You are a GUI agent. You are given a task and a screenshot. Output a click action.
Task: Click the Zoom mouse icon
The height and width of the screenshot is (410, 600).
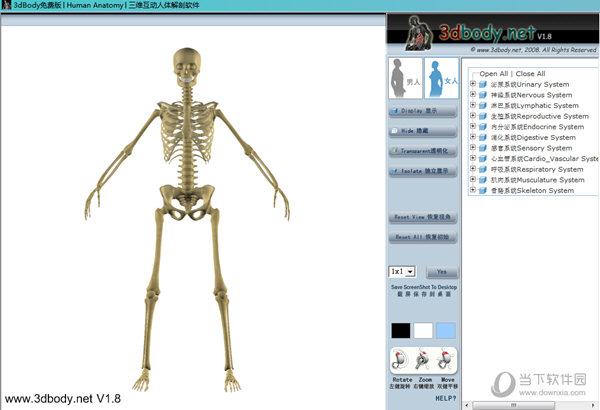pos(423,360)
